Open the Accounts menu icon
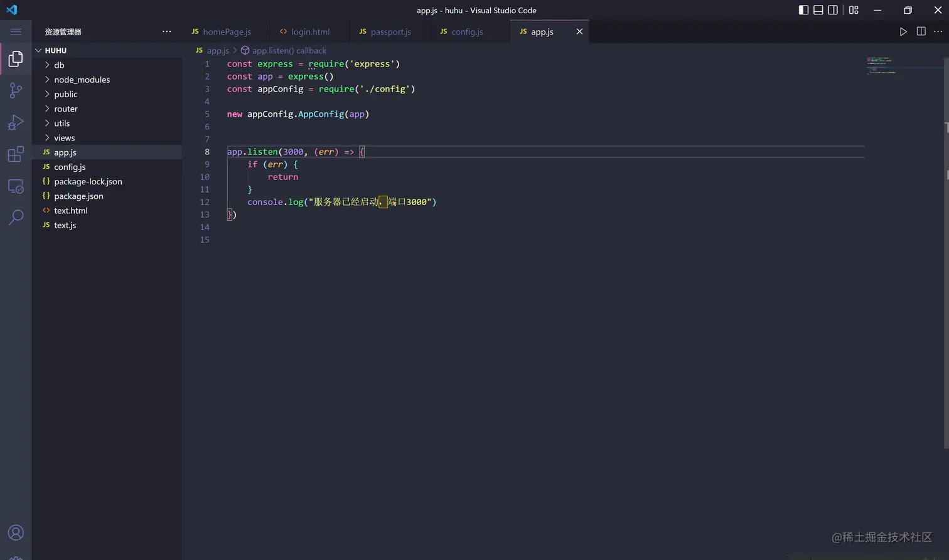The image size is (949, 560). point(16,532)
